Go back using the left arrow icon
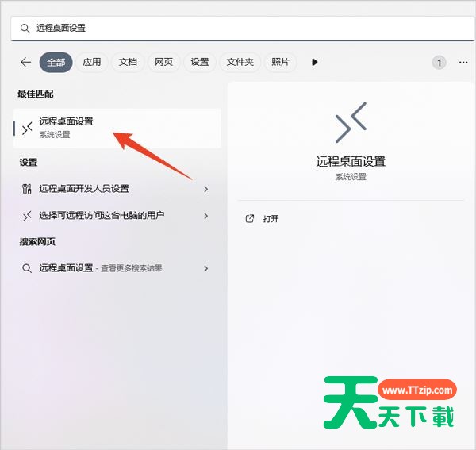 [26, 62]
